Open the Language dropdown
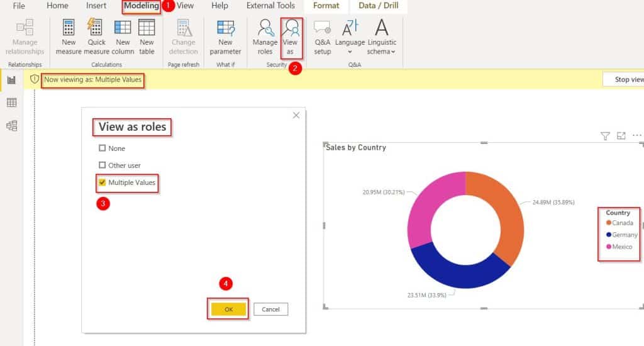Image resolution: width=644 pixels, height=346 pixels. (350, 37)
